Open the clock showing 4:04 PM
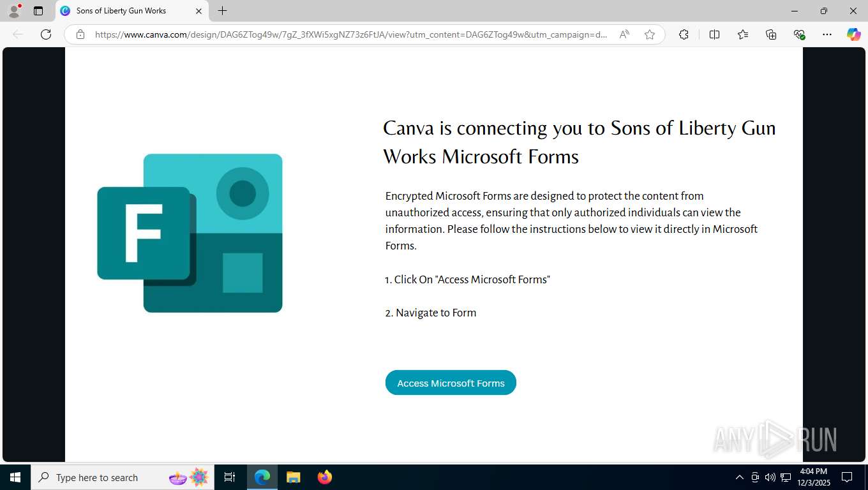 813,477
